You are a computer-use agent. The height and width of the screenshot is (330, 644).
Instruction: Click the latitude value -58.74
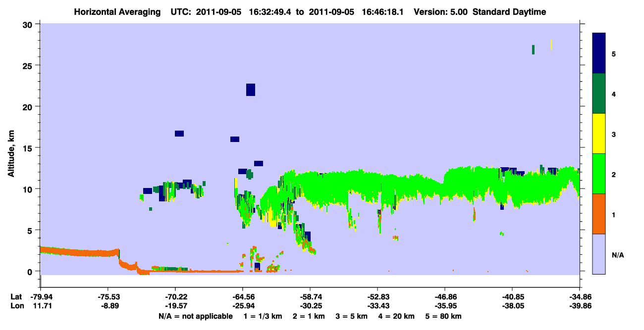coord(310,297)
